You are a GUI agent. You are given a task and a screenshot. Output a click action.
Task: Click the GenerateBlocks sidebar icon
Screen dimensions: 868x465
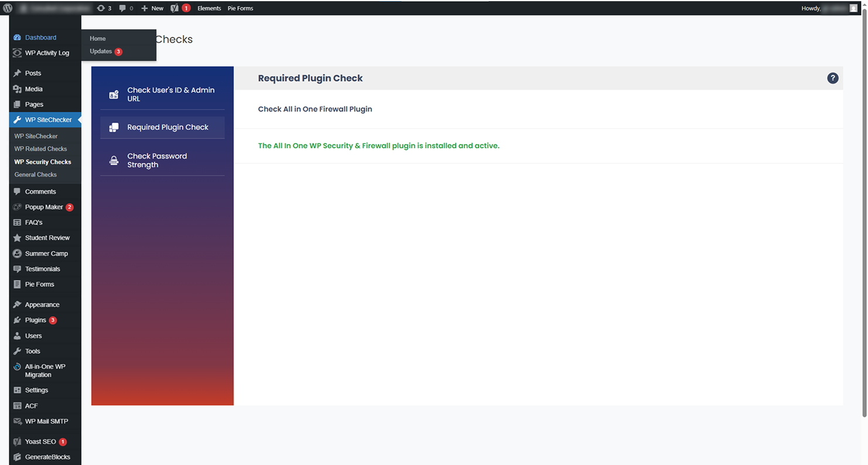[17, 457]
